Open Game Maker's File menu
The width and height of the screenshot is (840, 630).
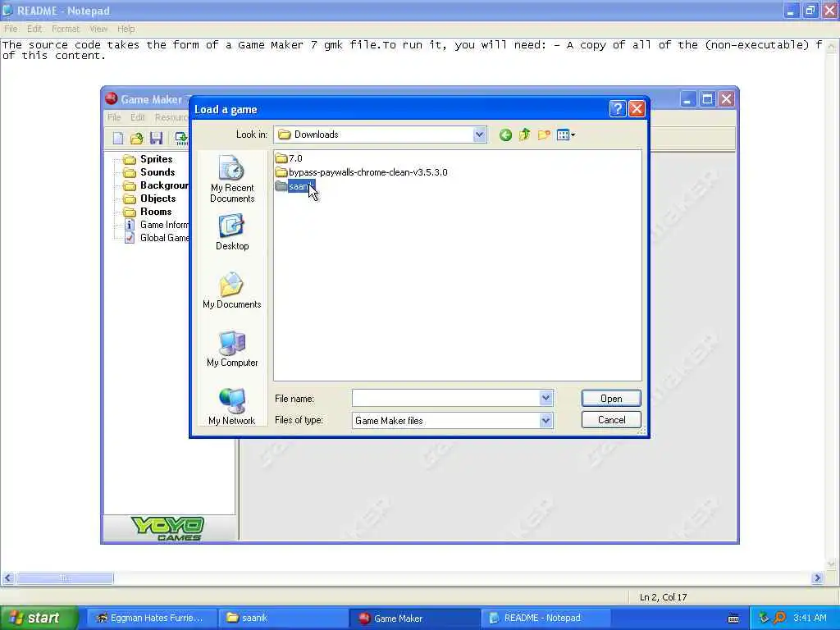114,117
